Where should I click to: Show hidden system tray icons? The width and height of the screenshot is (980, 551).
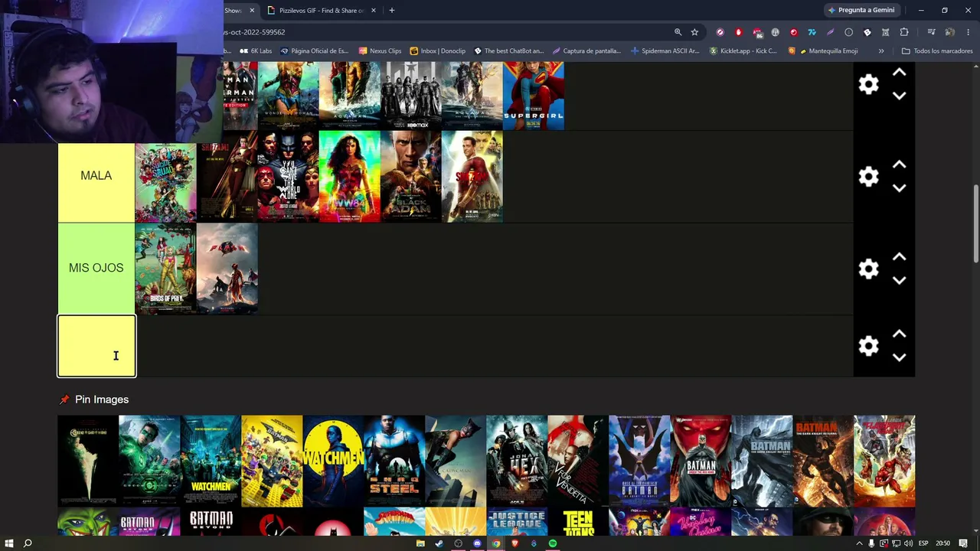[859, 543]
